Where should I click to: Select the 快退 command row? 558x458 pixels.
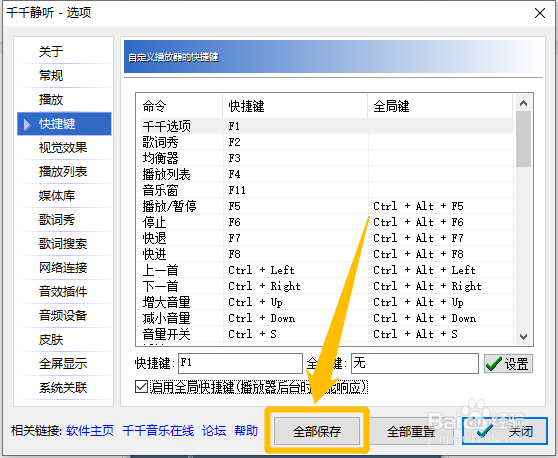[x=325, y=238]
